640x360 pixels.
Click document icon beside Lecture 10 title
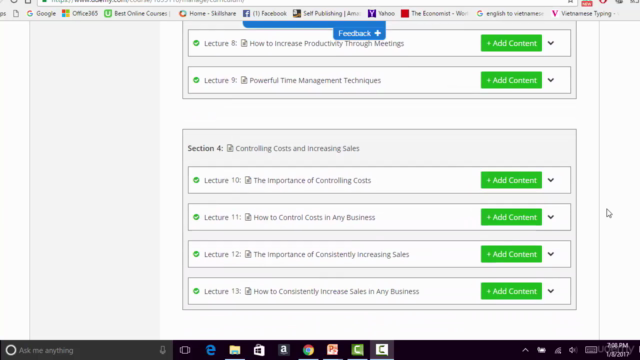click(x=248, y=180)
